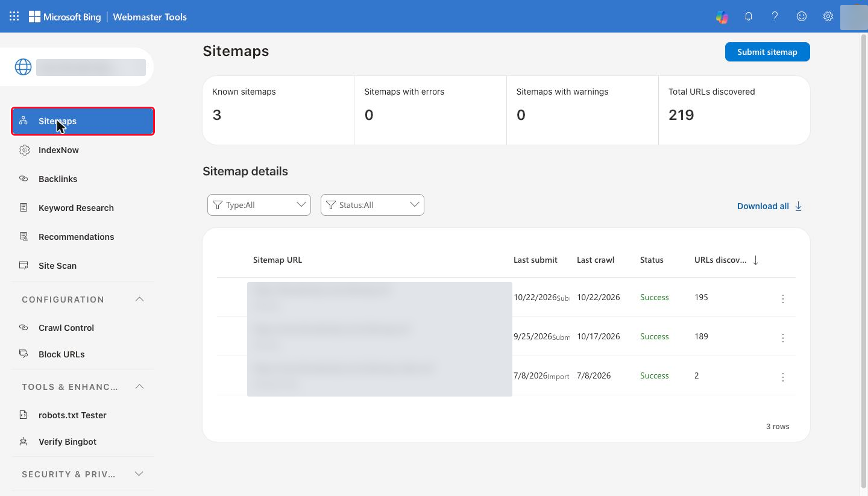Click Success status in 10/17/2026 row
Screen dimensions: 868x496
654,336
